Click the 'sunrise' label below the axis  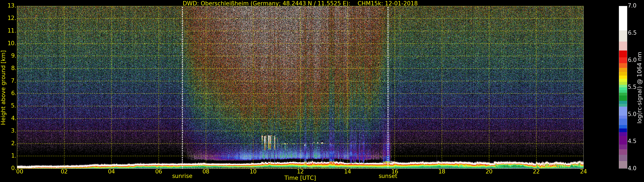point(182,176)
